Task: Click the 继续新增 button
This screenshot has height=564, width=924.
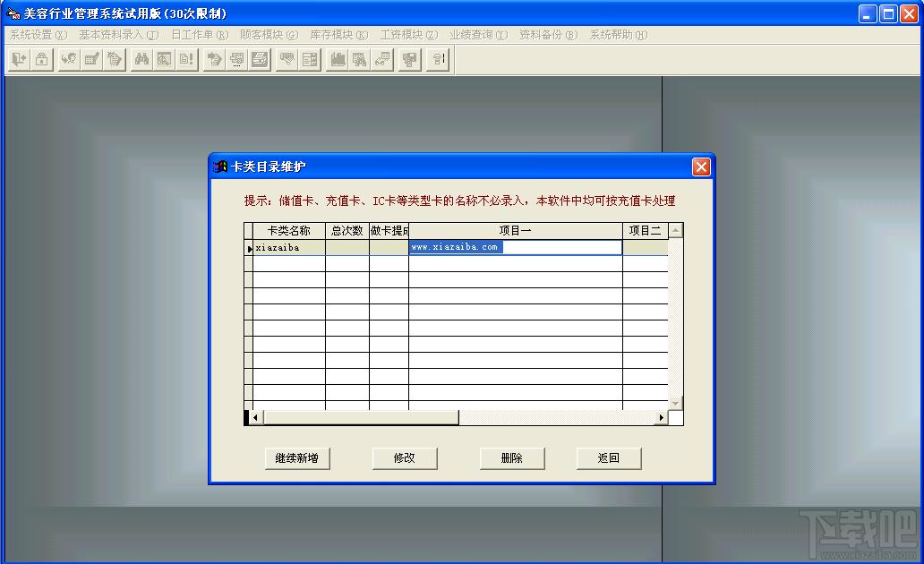Action: [x=297, y=458]
